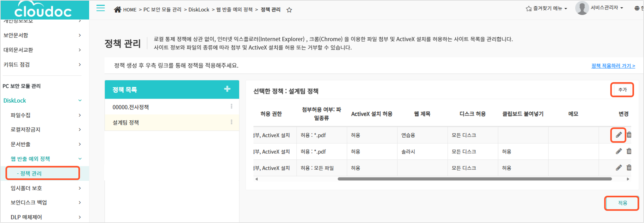
Task: Expand the 문서반출 submenu
Action: click(80, 144)
